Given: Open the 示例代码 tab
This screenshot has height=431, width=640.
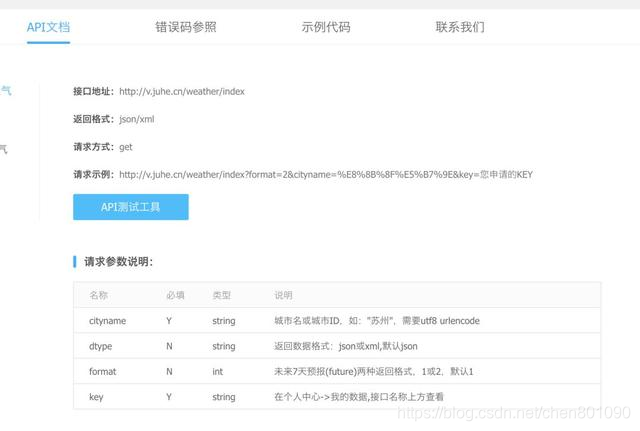Looking at the screenshot, I should point(326,27).
